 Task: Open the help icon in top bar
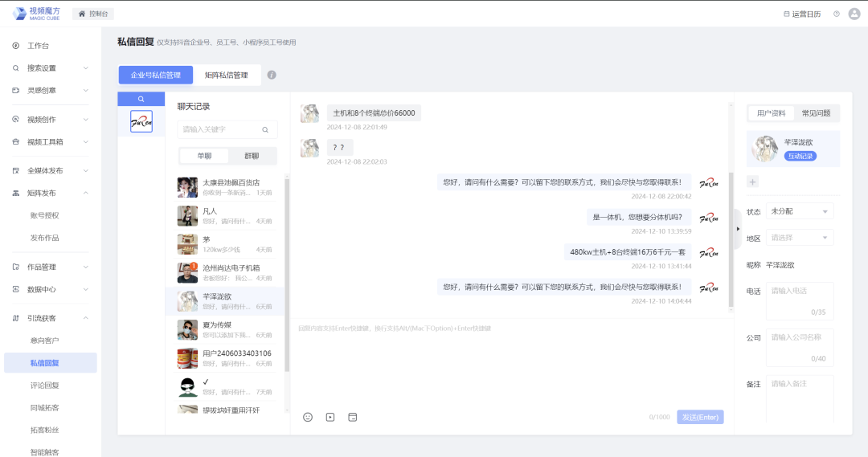click(837, 14)
